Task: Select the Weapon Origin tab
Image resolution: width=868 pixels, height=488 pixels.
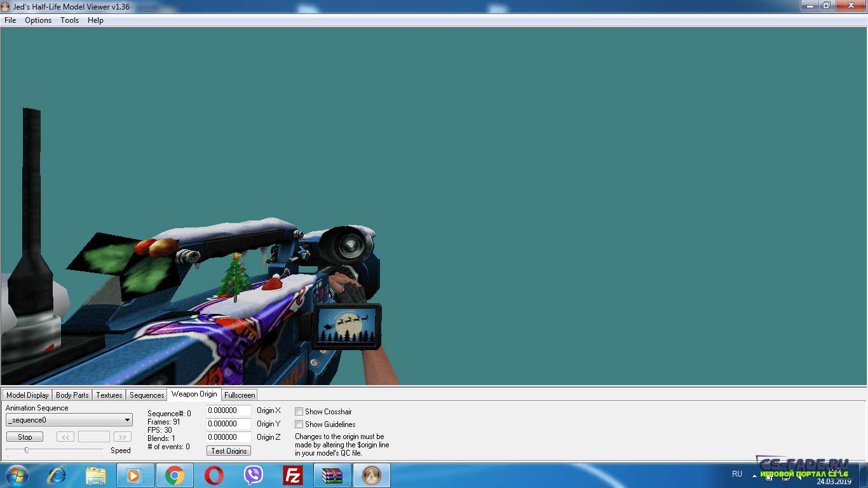Action: (194, 394)
